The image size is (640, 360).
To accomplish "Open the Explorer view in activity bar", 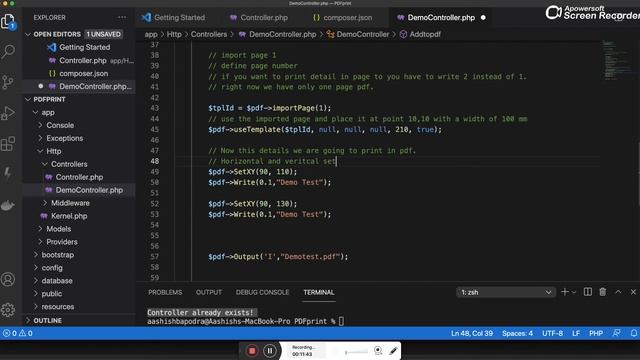I will [8, 21].
